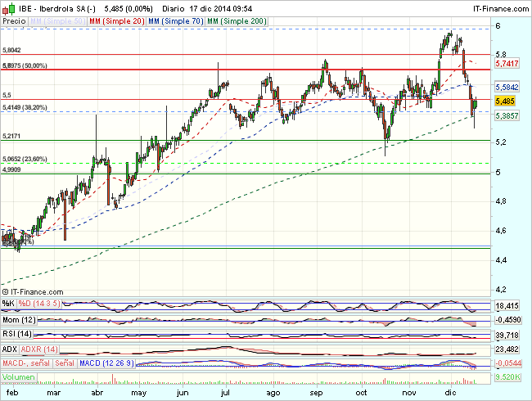The height and width of the screenshot is (401, 532).
Task: Click the jul month label on time axis
Action: [x=225, y=393]
